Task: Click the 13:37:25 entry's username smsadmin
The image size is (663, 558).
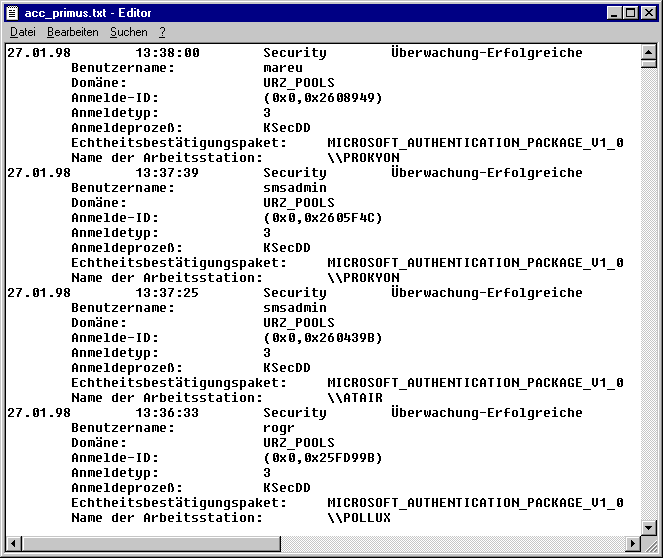Action: click(x=295, y=308)
